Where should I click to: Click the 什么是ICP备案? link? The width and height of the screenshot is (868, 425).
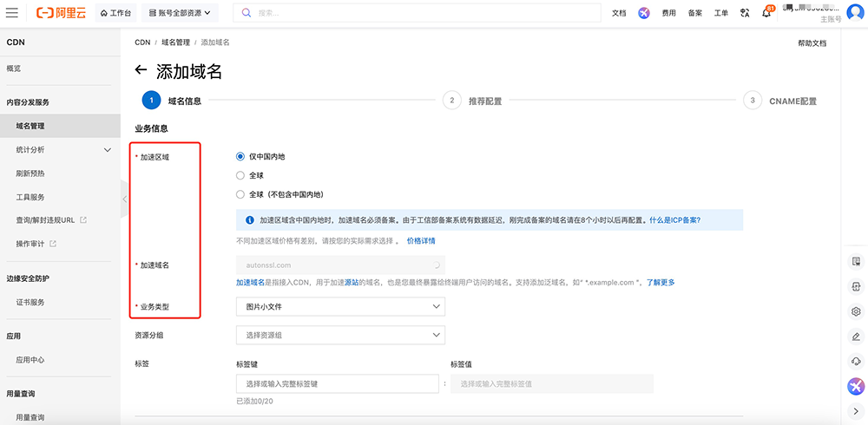[674, 220]
